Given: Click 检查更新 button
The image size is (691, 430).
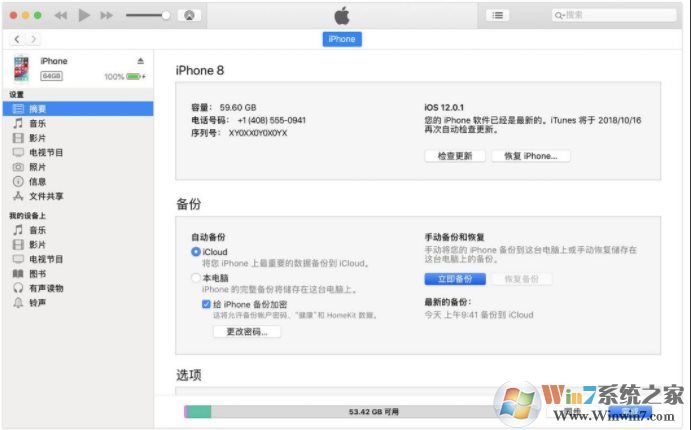Looking at the screenshot, I should point(455,156).
